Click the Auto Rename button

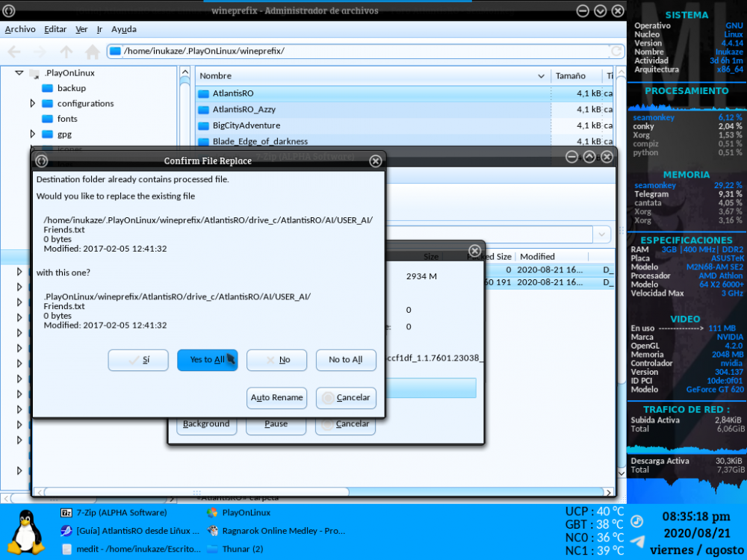click(x=277, y=398)
